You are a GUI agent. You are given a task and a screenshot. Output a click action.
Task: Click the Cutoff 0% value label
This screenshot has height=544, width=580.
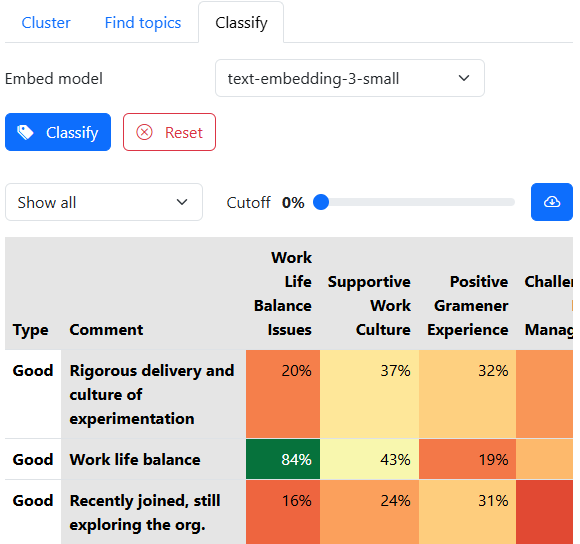293,202
